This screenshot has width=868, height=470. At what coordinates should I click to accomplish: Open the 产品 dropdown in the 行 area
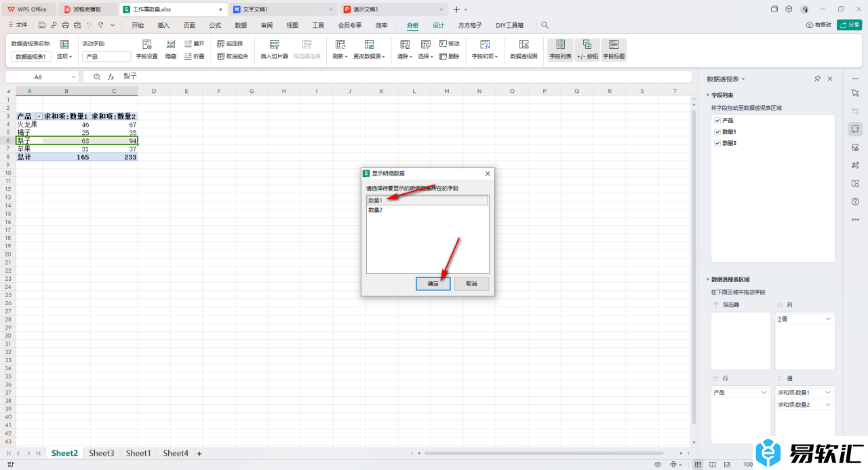tap(763, 393)
